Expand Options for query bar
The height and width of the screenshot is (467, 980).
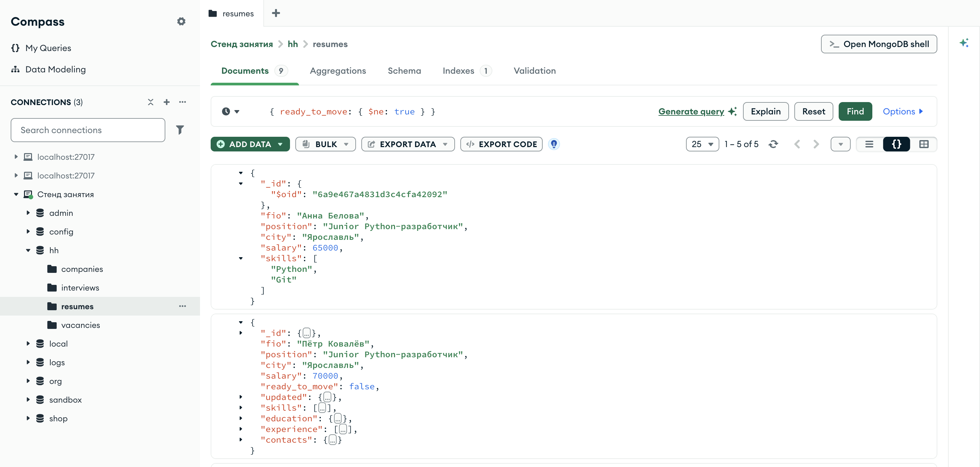tap(902, 111)
